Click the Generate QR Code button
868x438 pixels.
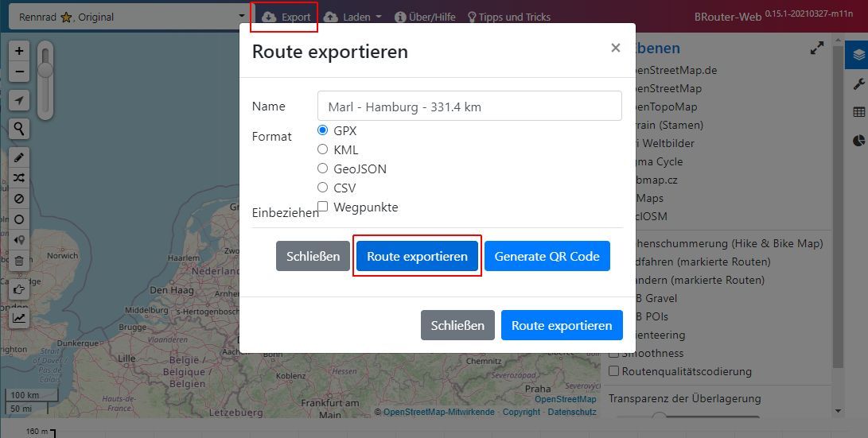pyautogui.click(x=547, y=257)
